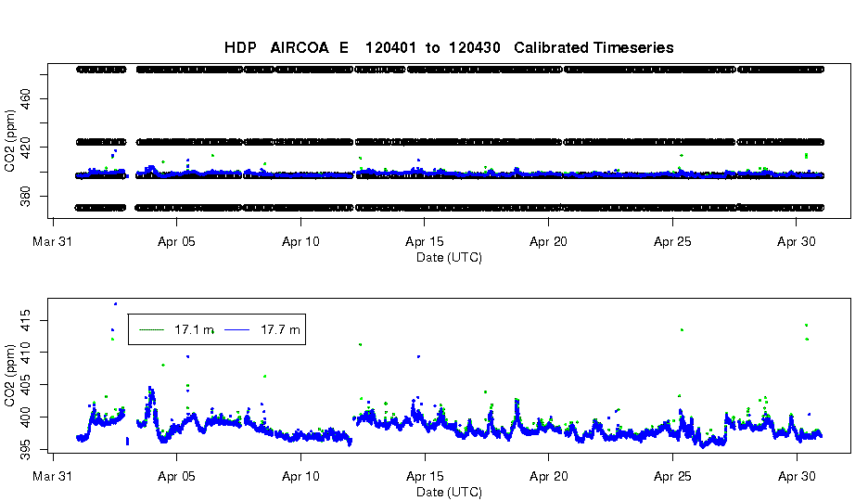This screenshot has height=501, width=868.
Task: Click the 'Date (UTC)' label under lower chart
Action: (x=449, y=492)
